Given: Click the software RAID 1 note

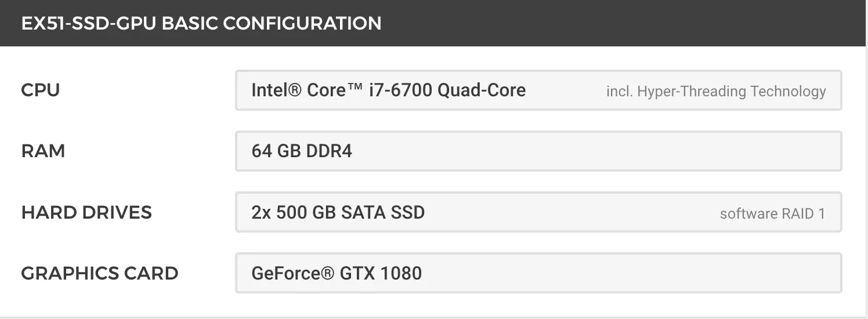Looking at the screenshot, I should pyautogui.click(x=772, y=213).
